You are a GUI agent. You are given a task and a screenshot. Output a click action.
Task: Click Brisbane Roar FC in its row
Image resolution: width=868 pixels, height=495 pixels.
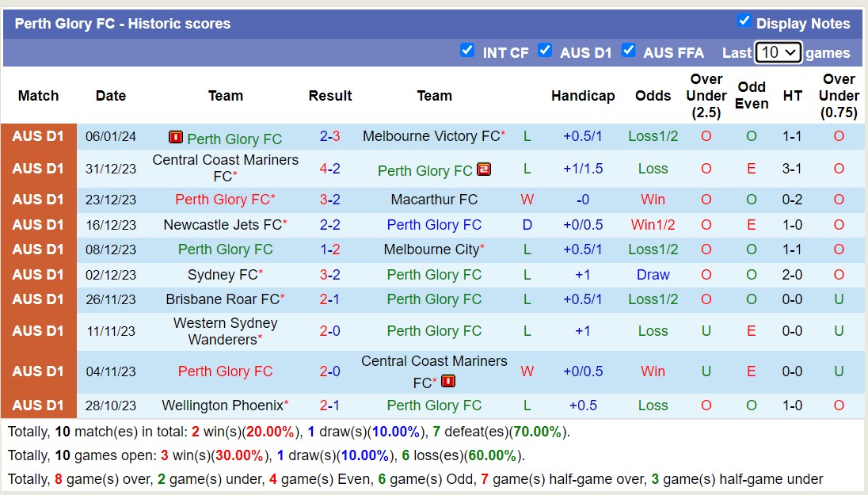(x=225, y=299)
